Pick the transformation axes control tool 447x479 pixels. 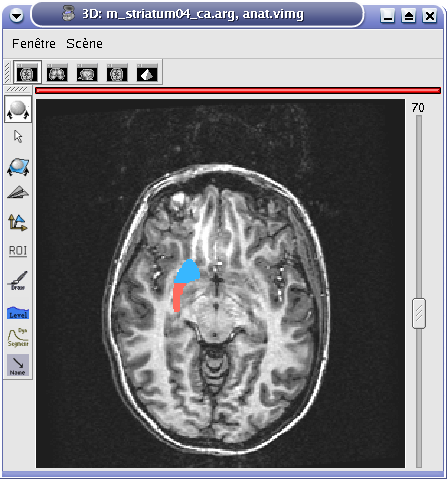click(18, 222)
